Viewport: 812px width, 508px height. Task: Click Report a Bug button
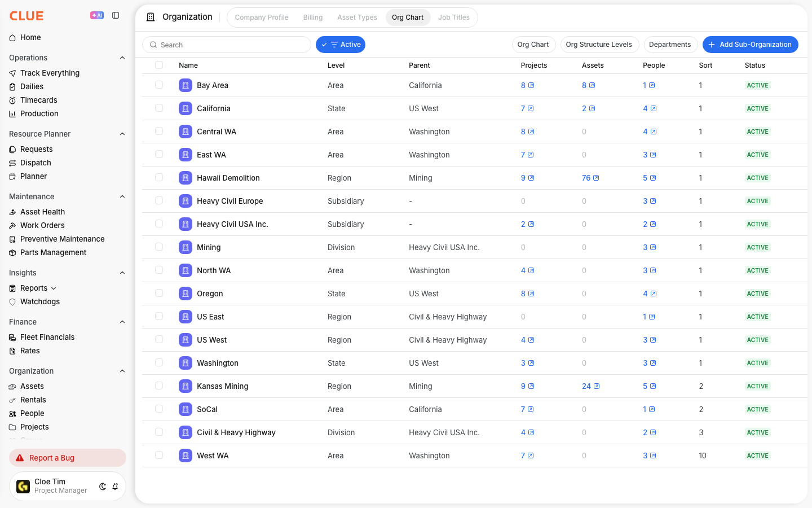click(68, 458)
